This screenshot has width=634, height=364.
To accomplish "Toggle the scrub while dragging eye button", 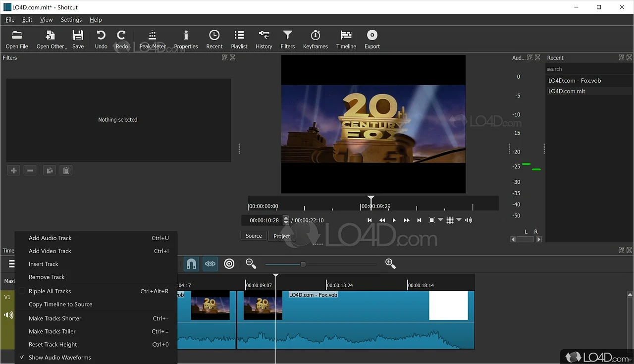I will click(x=210, y=264).
